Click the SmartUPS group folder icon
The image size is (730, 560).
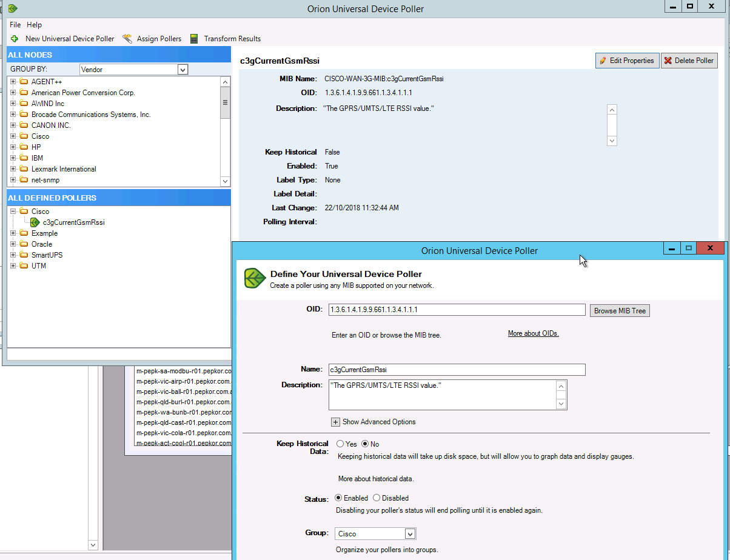(x=24, y=255)
